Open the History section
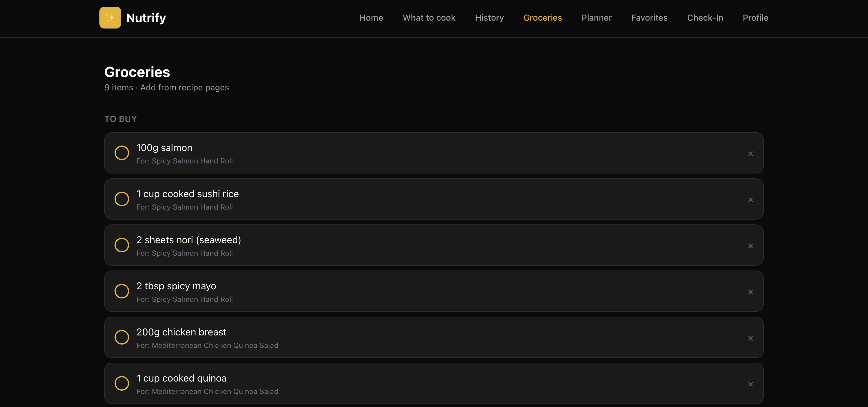 [x=489, y=18]
